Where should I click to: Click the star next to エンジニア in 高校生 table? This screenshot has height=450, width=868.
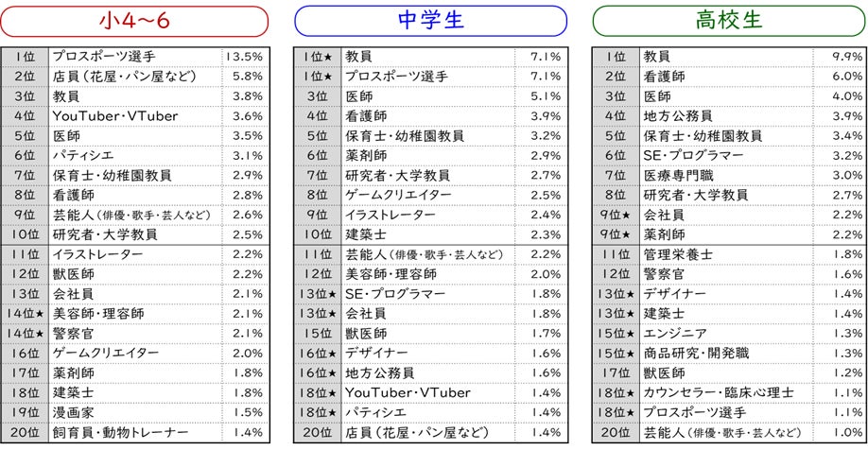[631, 333]
